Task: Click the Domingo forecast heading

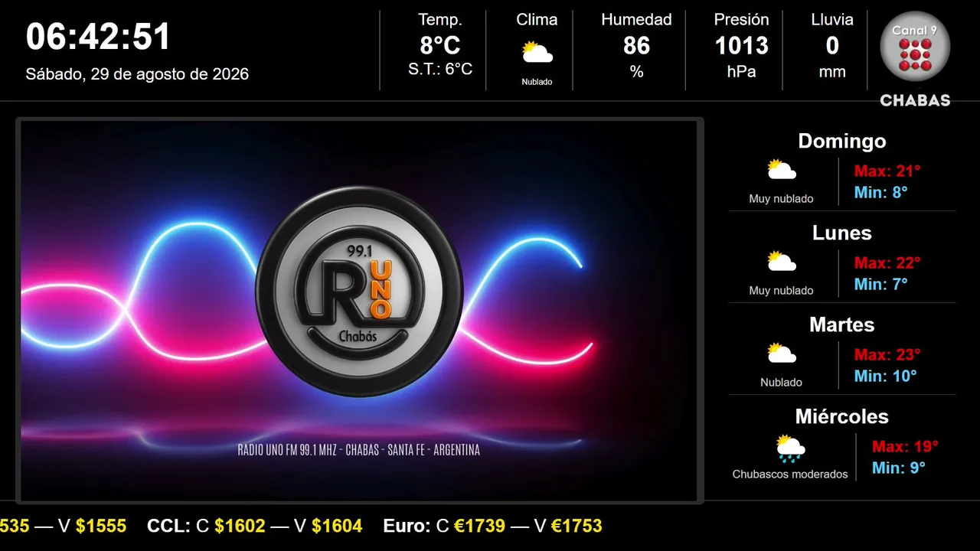Action: (x=842, y=141)
